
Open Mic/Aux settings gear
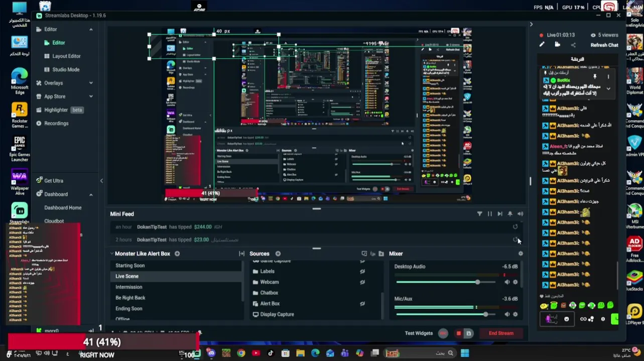pos(515,314)
